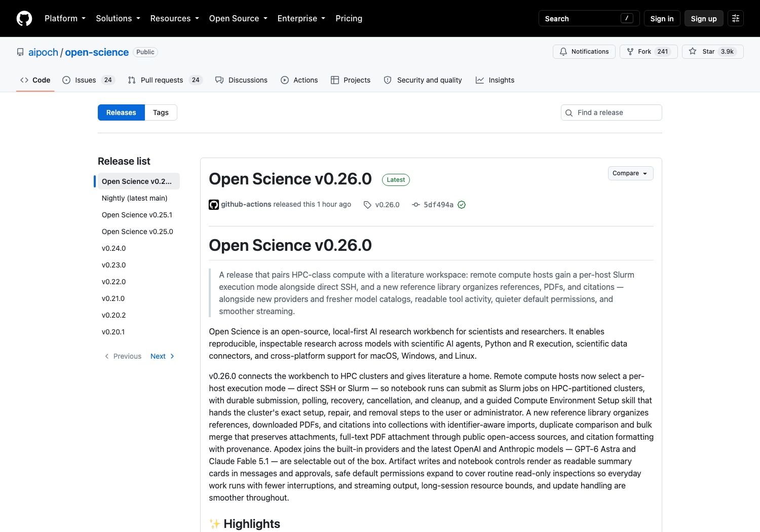Open the aipoch owner link
This screenshot has height=532, width=760.
point(43,52)
